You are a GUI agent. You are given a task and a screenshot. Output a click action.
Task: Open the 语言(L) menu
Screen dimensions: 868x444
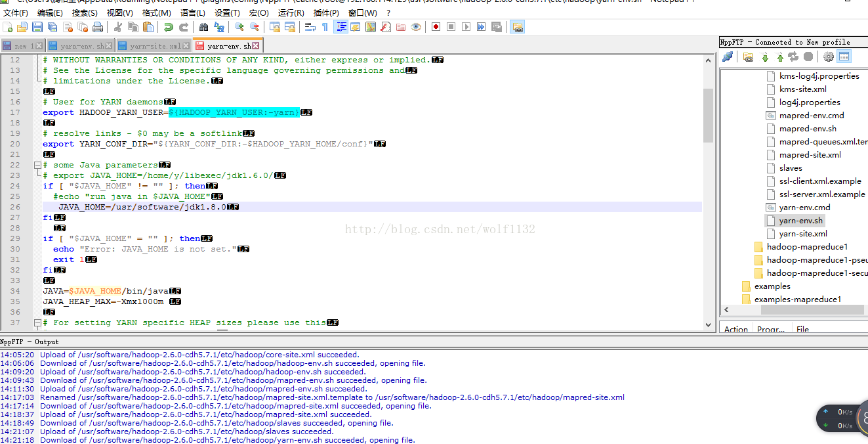click(192, 12)
